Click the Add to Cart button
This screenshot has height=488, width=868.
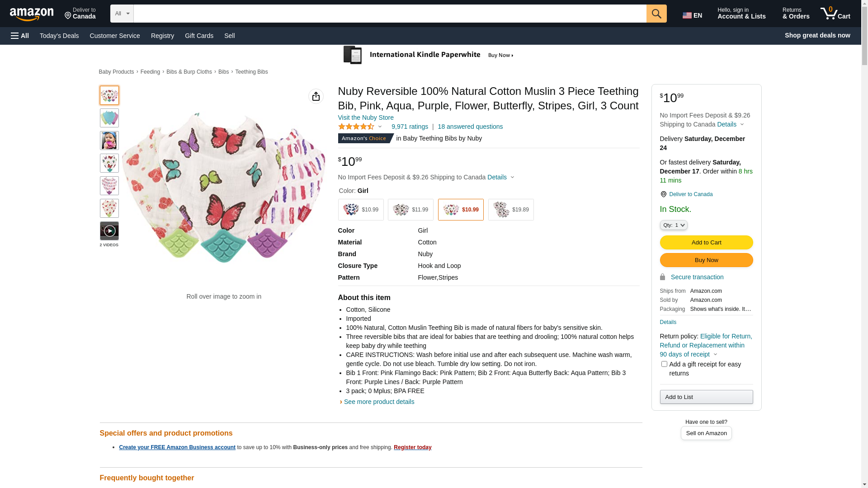(706, 243)
